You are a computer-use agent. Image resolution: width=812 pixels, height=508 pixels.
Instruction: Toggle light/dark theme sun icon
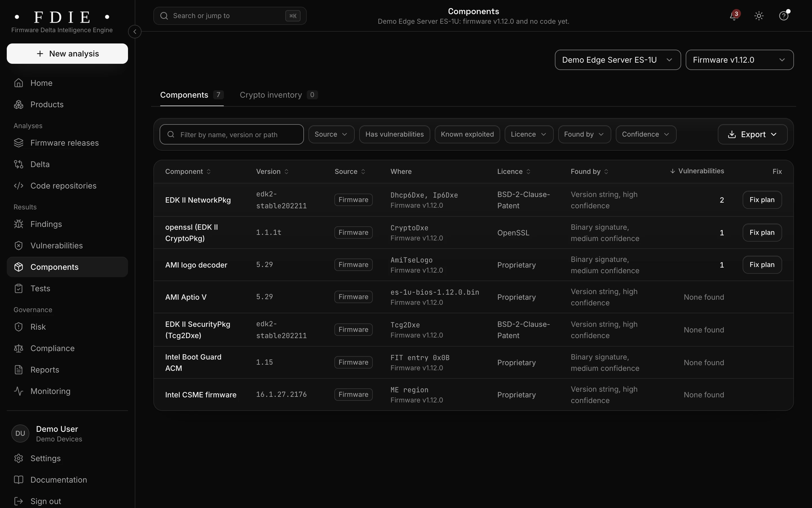[759, 16]
